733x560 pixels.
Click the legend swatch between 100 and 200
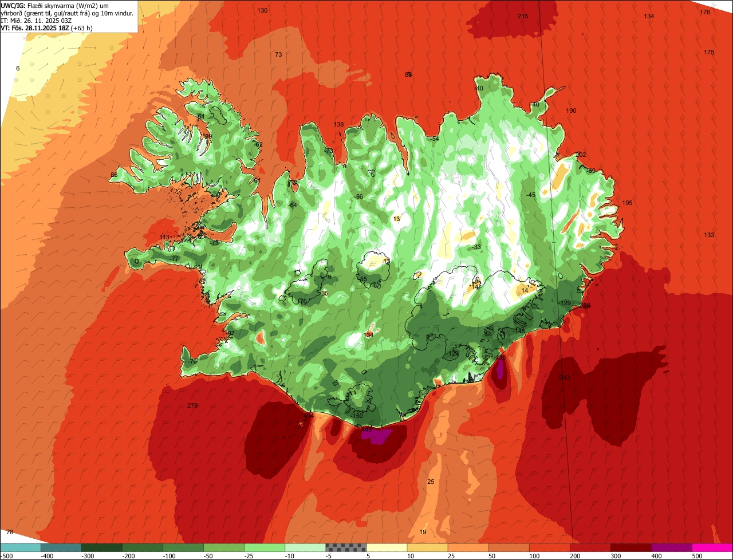550,547
